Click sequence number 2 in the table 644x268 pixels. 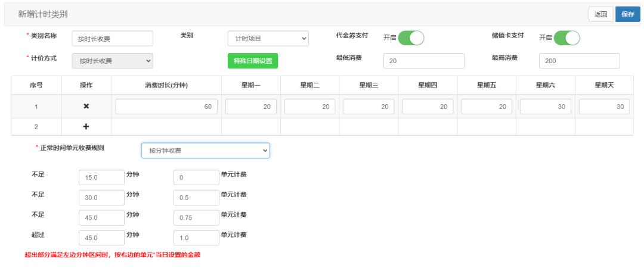point(36,127)
